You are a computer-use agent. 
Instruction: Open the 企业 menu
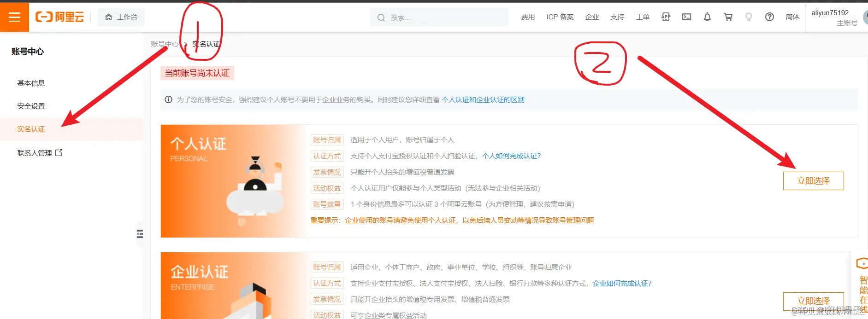[x=592, y=17]
